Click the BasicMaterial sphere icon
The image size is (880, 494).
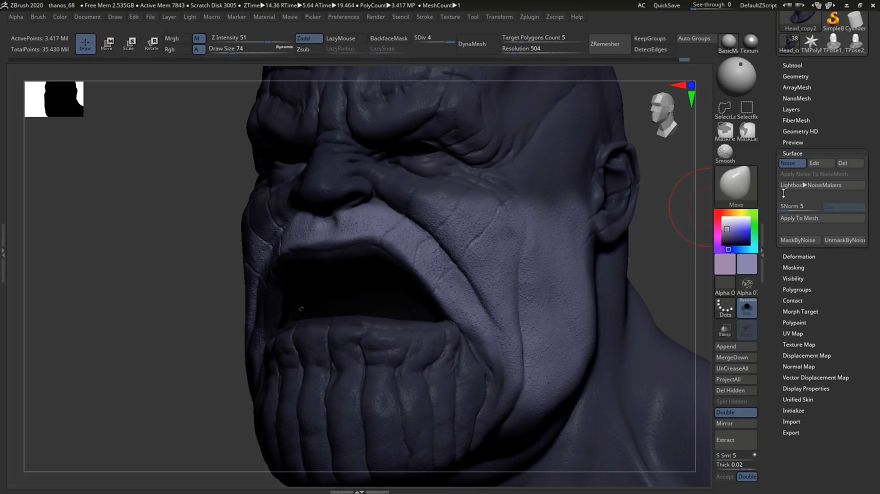coord(728,42)
